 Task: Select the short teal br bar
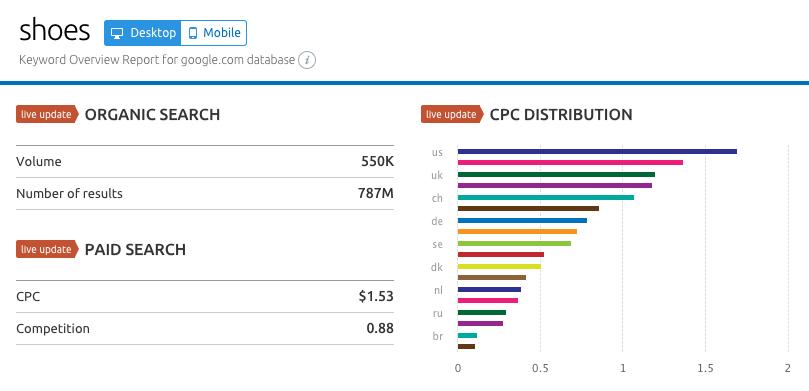[x=467, y=335]
